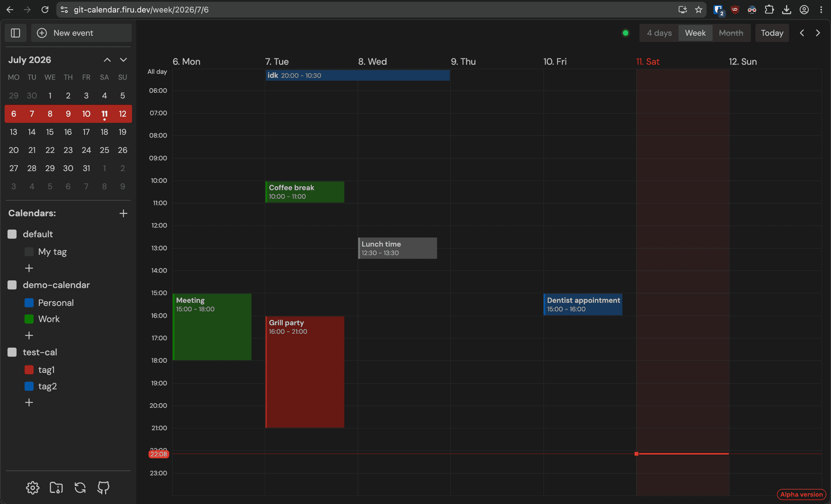Click the Alpha version badge
This screenshot has width=831, height=504.
802,495
